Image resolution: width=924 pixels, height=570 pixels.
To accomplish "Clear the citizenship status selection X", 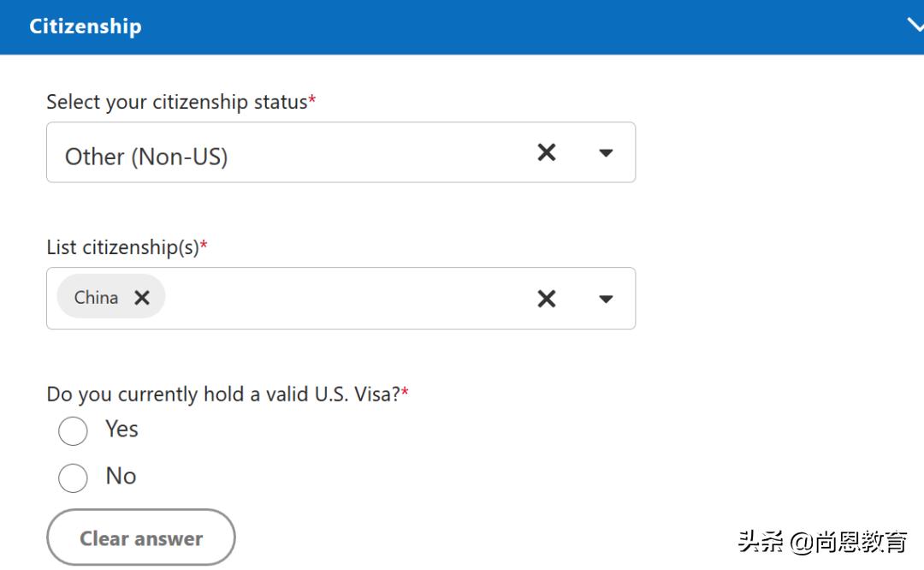I will [546, 152].
